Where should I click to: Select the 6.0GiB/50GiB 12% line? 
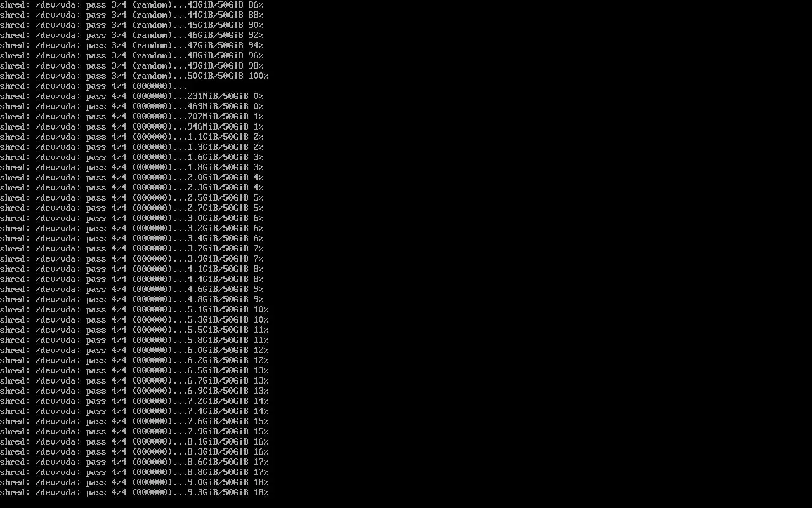tap(134, 350)
